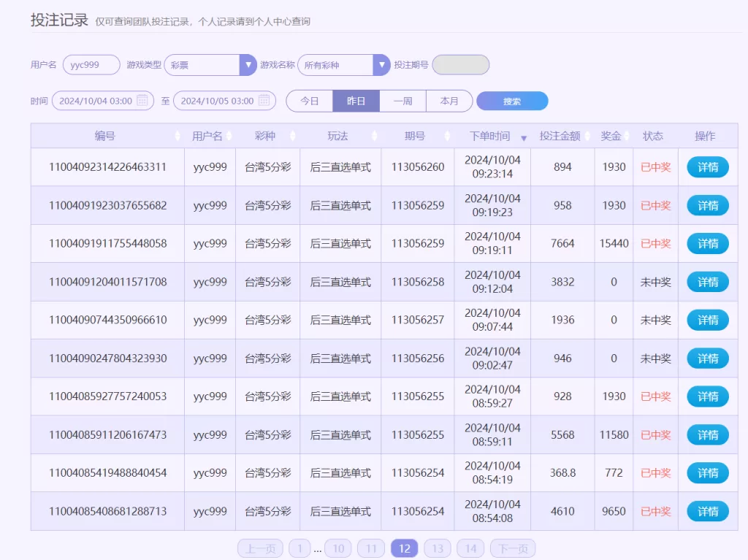Open 详情 for bet 11004085911206167473
The width and height of the screenshot is (748, 560).
click(x=707, y=435)
